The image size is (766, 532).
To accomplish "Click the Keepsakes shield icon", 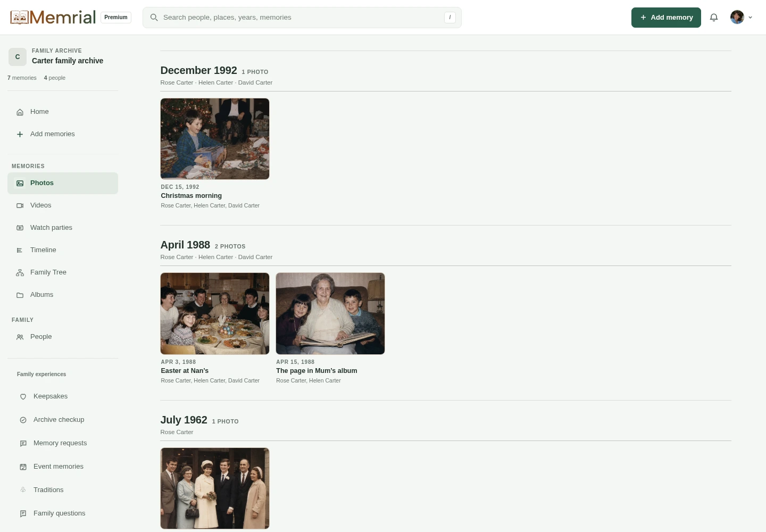I will point(23,396).
